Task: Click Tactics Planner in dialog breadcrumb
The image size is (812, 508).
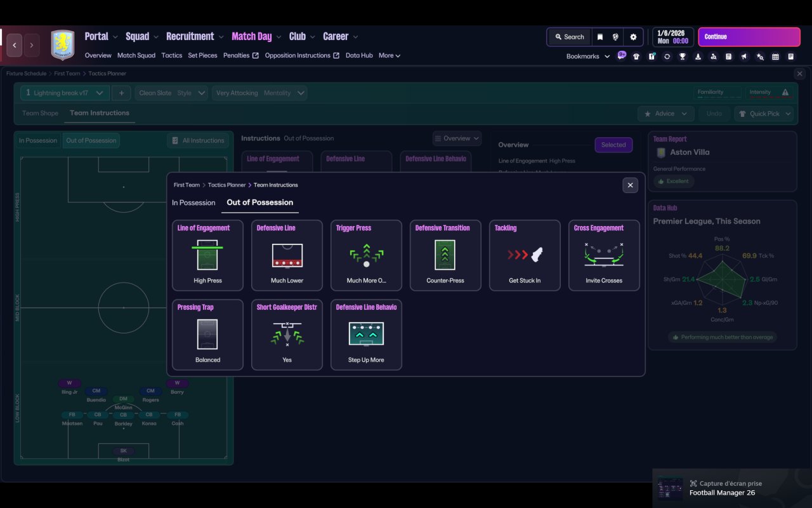Action: point(226,185)
